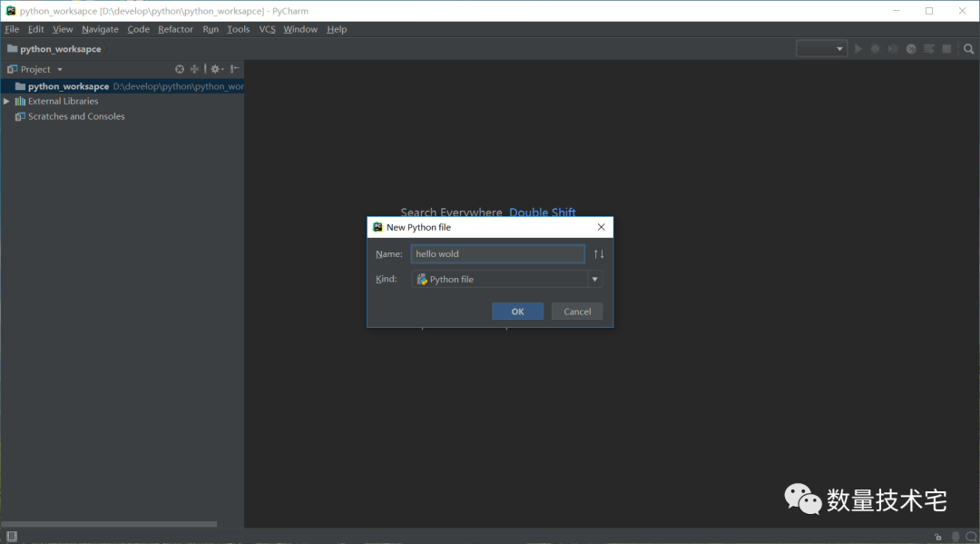Screen dimensions: 980x544
Task: Click the Collapse All icon in Project panel
Action: click(194, 69)
